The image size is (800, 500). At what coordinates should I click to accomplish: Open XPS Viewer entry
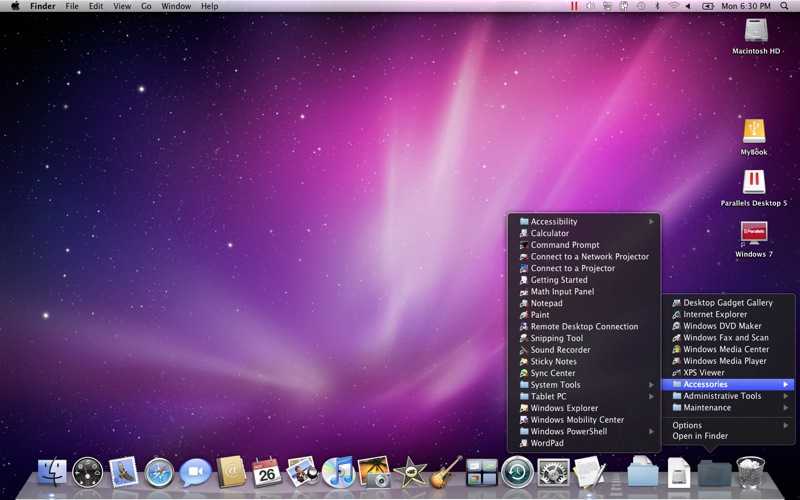(728, 372)
